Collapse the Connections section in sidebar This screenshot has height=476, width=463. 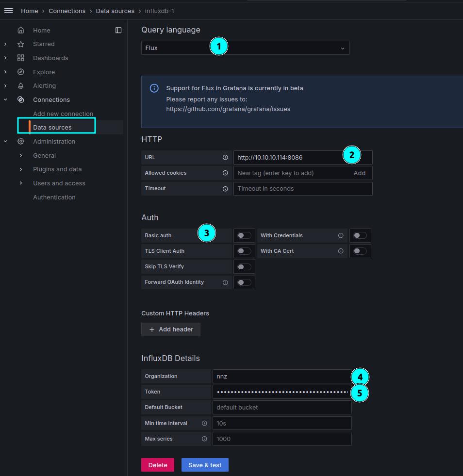click(5, 99)
